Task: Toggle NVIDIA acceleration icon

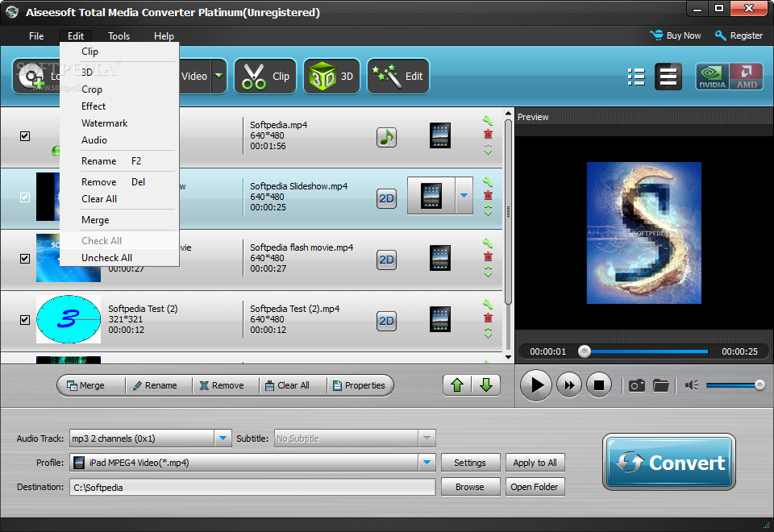Action: (712, 77)
